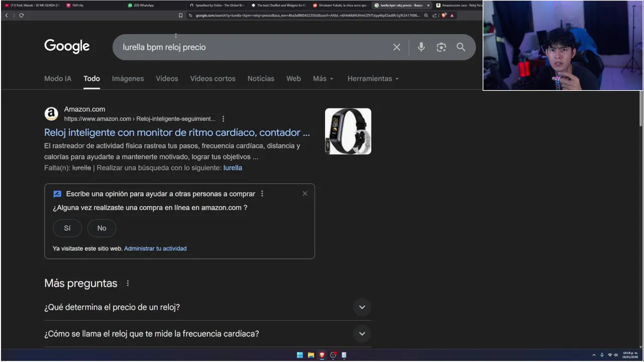Click the Brave Rewards triangle icon
The width and height of the screenshot is (644, 362).
(x=452, y=16)
